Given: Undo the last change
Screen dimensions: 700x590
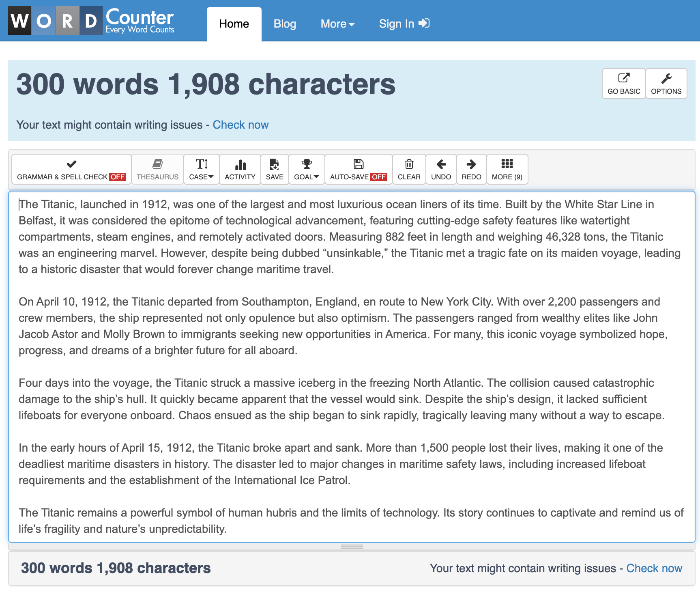Looking at the screenshot, I should [441, 169].
